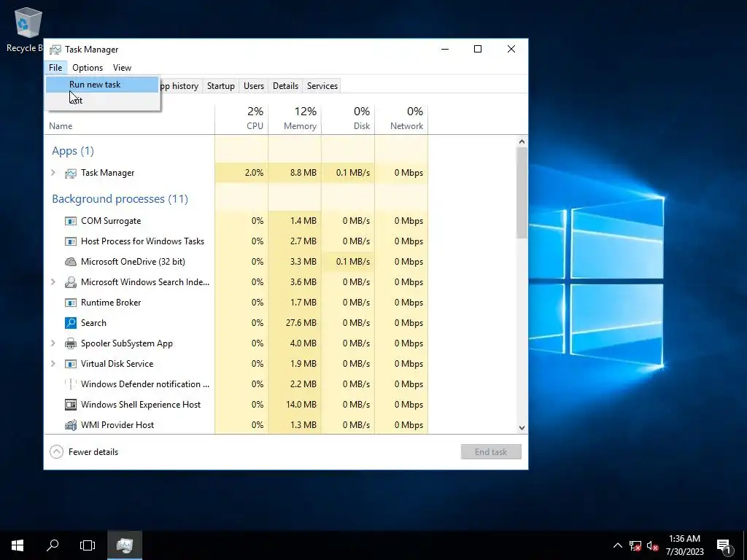Click the Host Process for Windows Tasks icon
The image size is (747, 560).
click(x=71, y=241)
